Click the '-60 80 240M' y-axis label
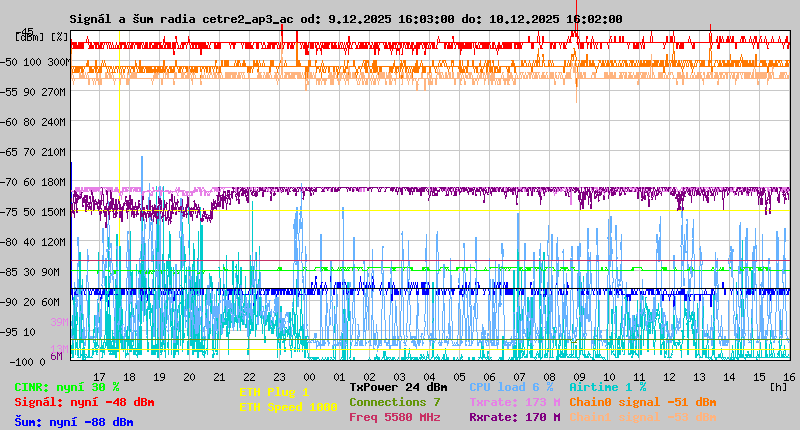This screenshot has width=800, height=430. 33,122
